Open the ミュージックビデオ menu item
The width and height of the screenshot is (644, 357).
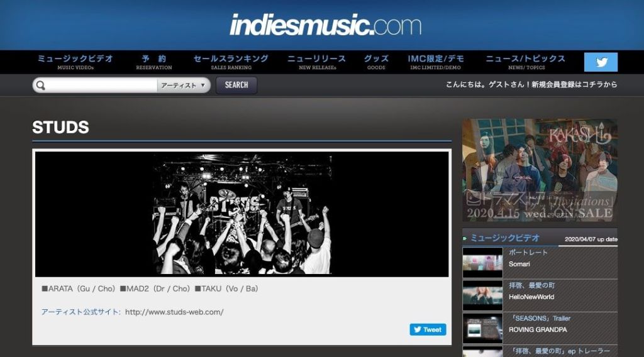(x=75, y=62)
